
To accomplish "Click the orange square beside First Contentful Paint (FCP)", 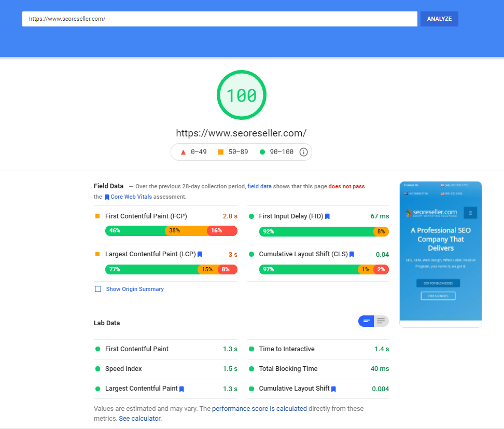I will coord(97,216).
